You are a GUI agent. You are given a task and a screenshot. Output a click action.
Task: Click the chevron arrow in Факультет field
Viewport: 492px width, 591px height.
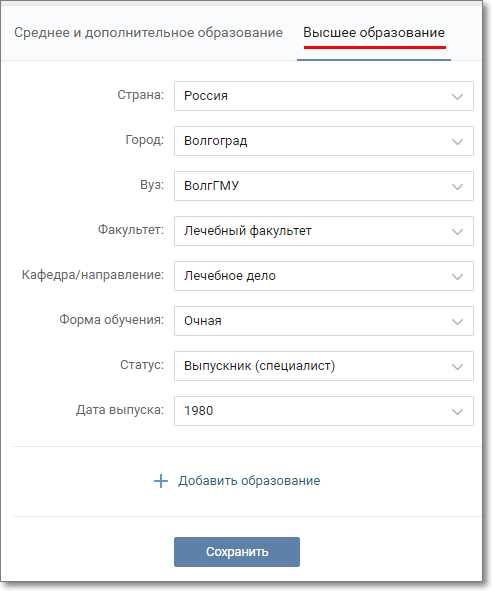pos(457,231)
